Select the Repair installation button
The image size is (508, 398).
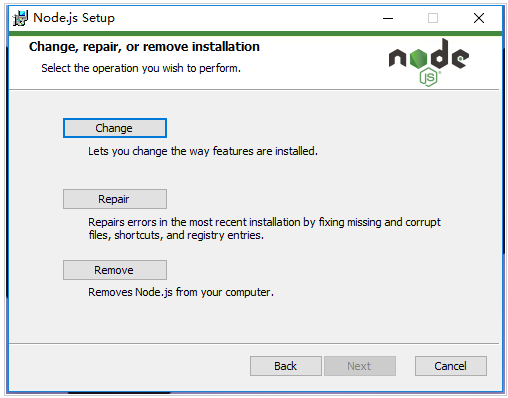point(115,199)
